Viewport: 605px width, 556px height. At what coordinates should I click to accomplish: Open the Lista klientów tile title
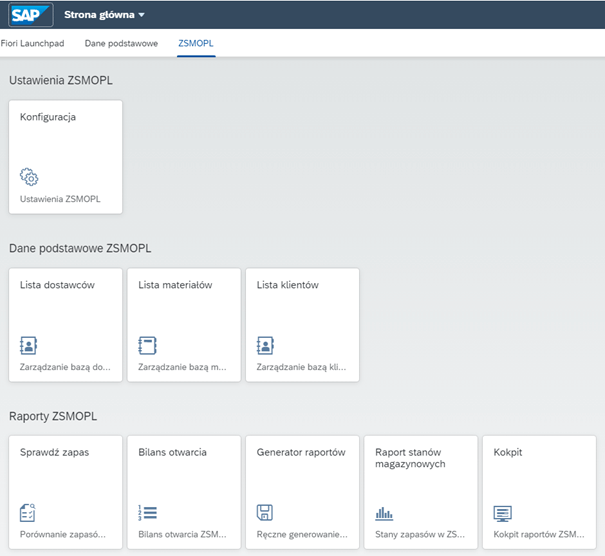coord(287,285)
